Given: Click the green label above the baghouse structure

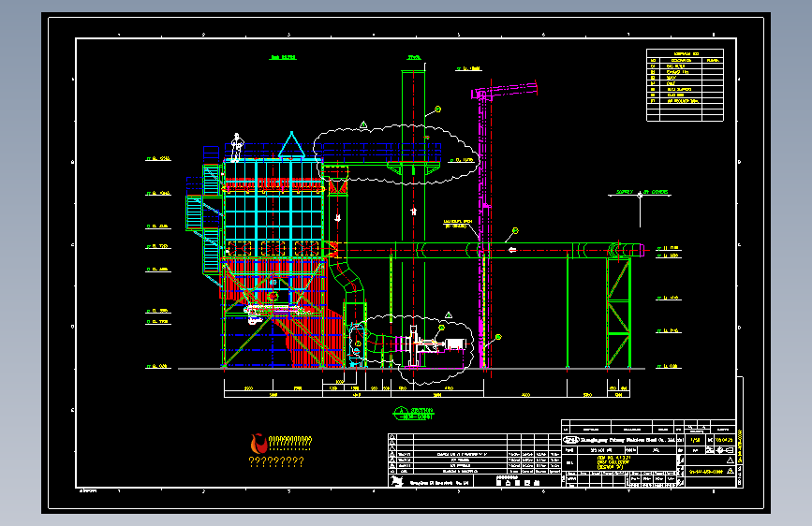Looking at the screenshot, I should (x=283, y=57).
